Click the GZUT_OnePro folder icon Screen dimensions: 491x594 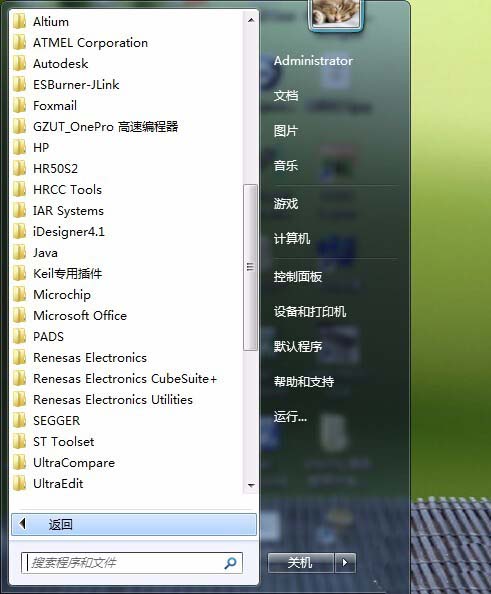19,127
